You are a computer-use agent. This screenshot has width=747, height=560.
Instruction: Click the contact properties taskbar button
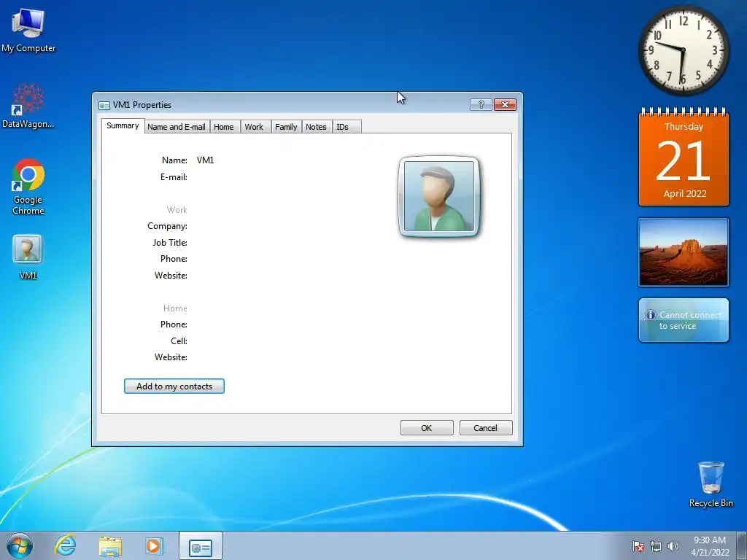click(x=201, y=545)
